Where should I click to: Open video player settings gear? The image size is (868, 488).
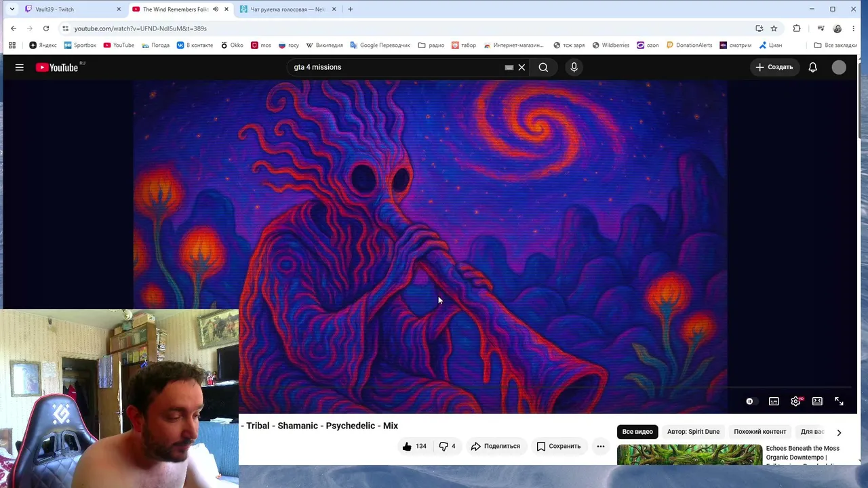[795, 401]
